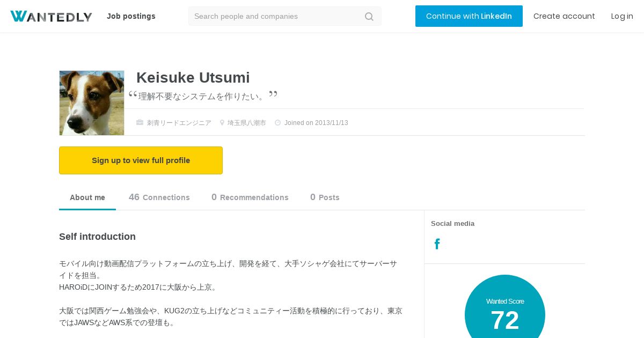The height and width of the screenshot is (338, 644).
Task: Open the 46 Connections tab
Action: [x=159, y=197]
